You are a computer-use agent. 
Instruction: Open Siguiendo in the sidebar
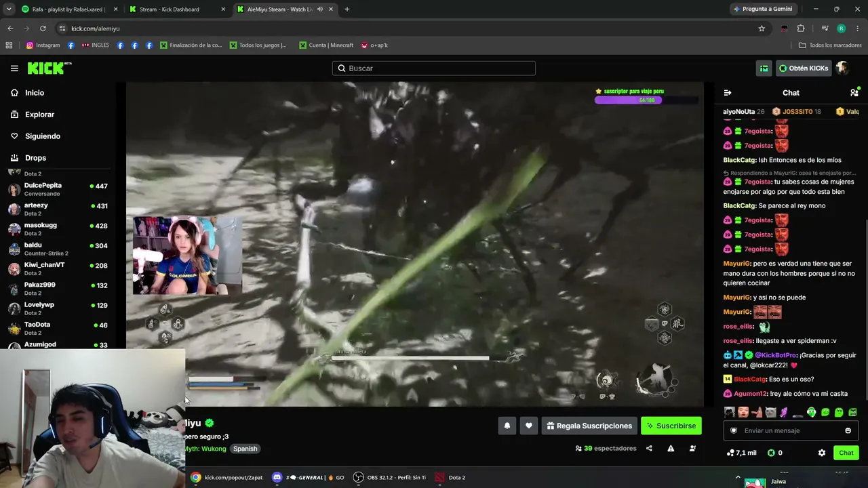[43, 136]
